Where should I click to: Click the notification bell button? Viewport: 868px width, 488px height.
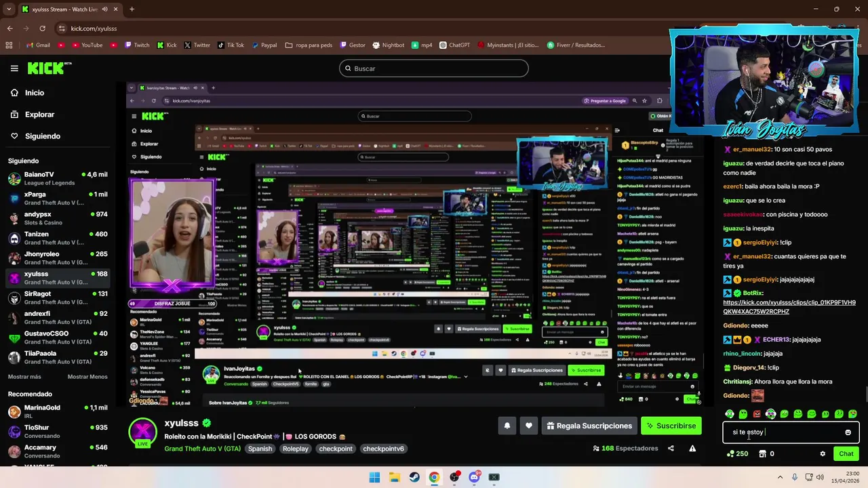[x=507, y=426]
